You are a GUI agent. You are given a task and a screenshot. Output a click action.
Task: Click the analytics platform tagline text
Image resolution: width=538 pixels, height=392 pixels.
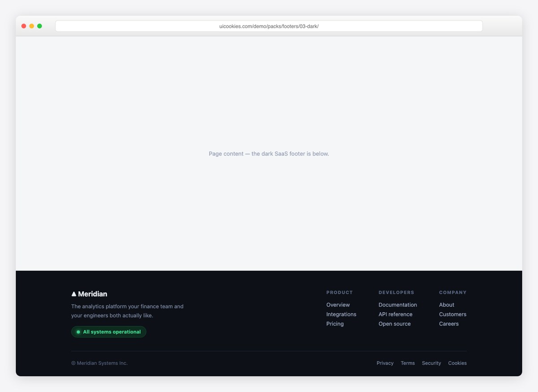[x=127, y=311]
